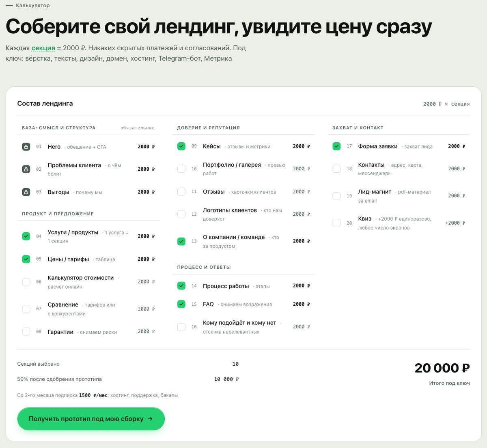Click the Кому подойдёт и кому нет label
This screenshot has width=487, height=448.
(239, 323)
